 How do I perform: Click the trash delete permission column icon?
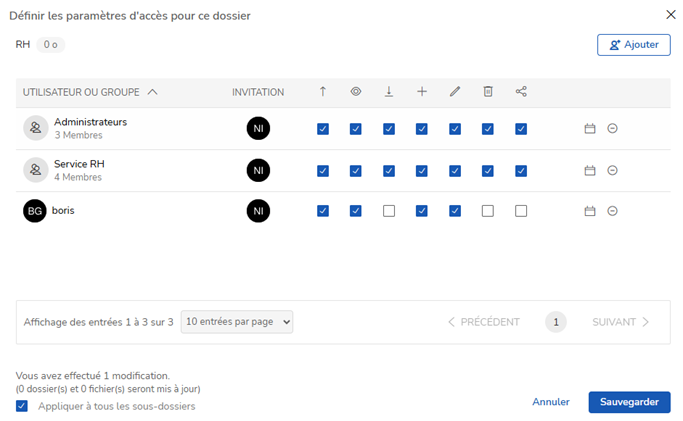(488, 92)
